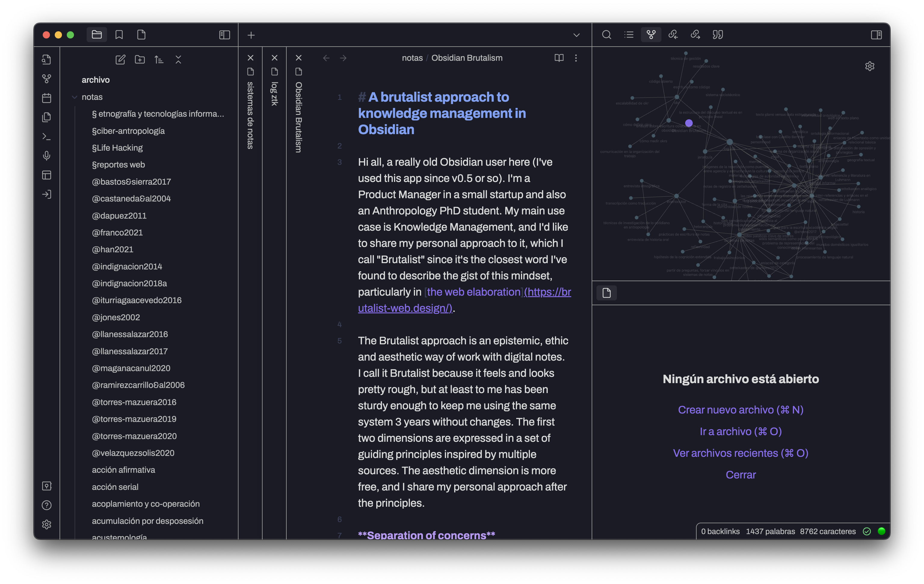Viewport: 924px width, 584px height.
Task: Close the log ztk tab
Action: [x=274, y=58]
